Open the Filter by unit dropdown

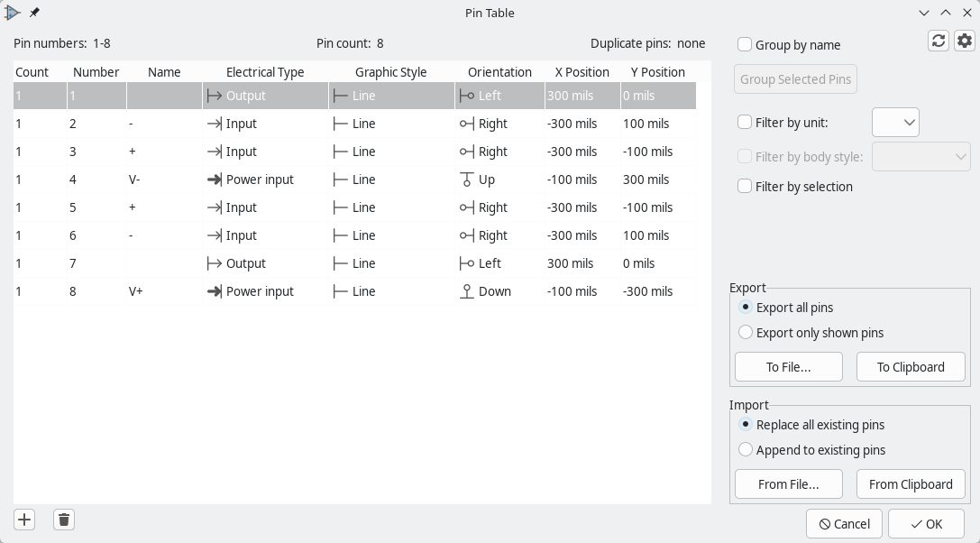tap(895, 123)
